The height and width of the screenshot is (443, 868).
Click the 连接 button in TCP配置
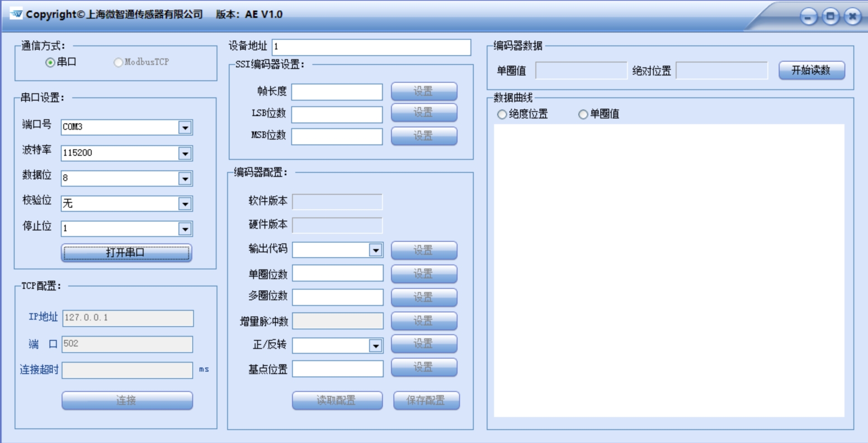click(x=127, y=400)
